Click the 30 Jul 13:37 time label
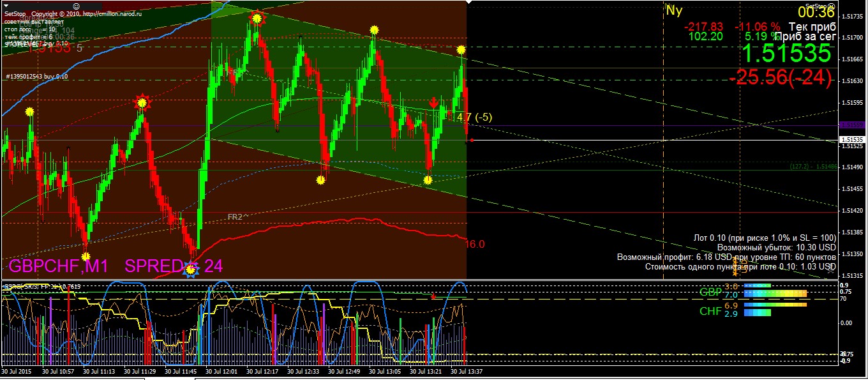Viewport: 868px width, 380px height. click(x=466, y=371)
